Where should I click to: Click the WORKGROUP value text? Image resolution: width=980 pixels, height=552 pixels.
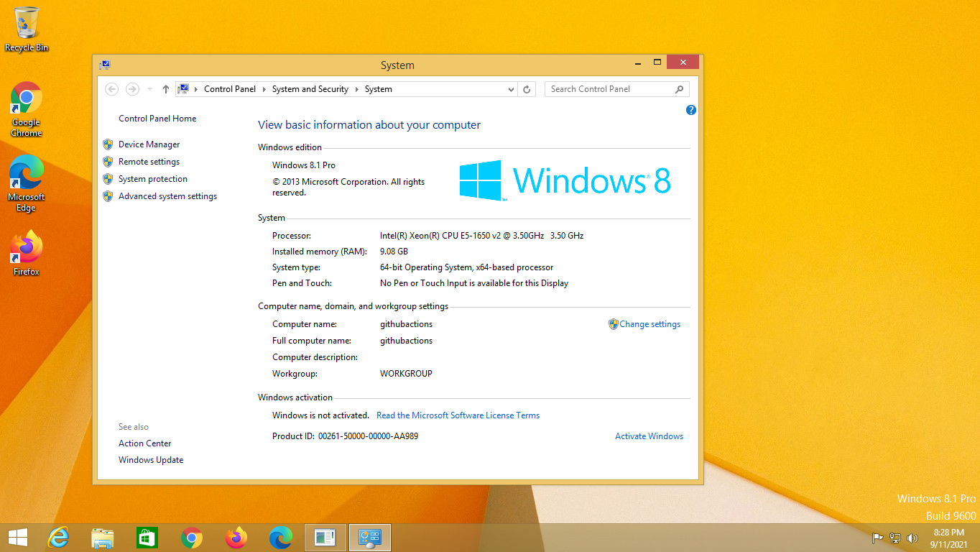(406, 374)
